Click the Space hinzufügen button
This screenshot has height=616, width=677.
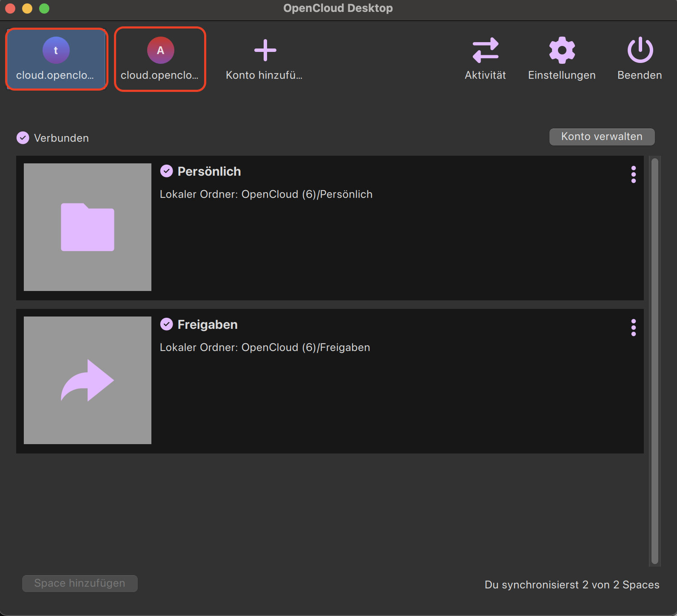80,583
